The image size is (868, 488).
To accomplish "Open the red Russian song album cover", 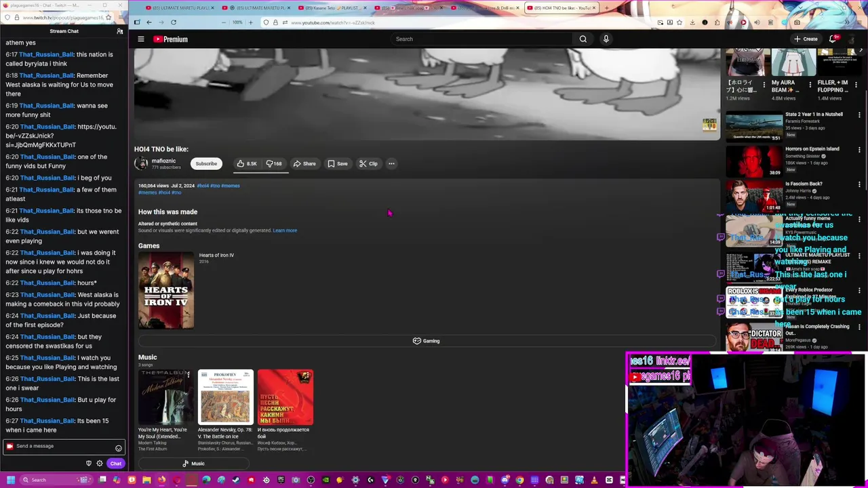I will click(x=285, y=397).
